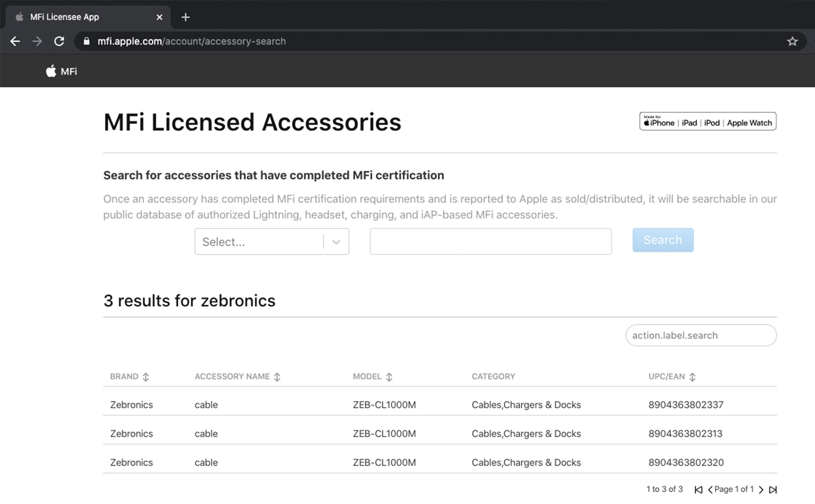
Task: Bookmark the page with star icon
Action: tap(792, 41)
